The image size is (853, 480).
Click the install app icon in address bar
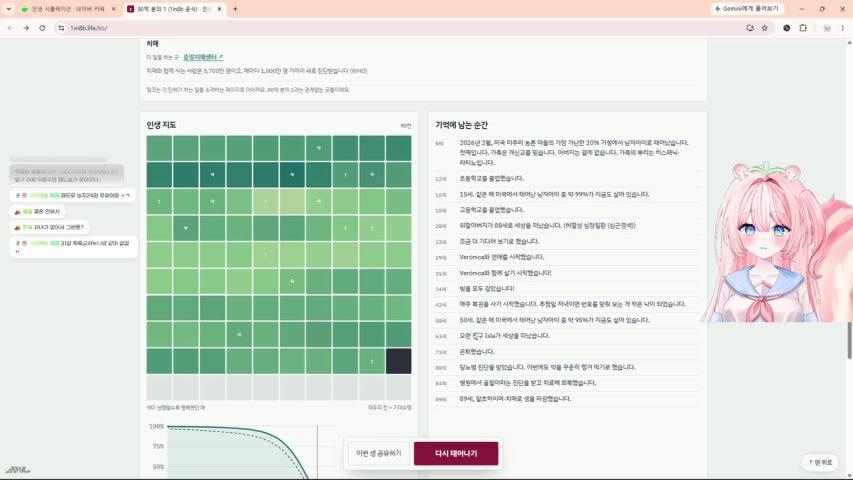point(750,28)
